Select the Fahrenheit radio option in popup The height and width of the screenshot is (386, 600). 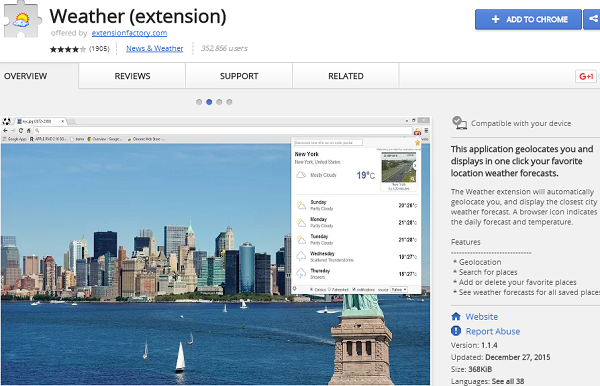[329, 290]
